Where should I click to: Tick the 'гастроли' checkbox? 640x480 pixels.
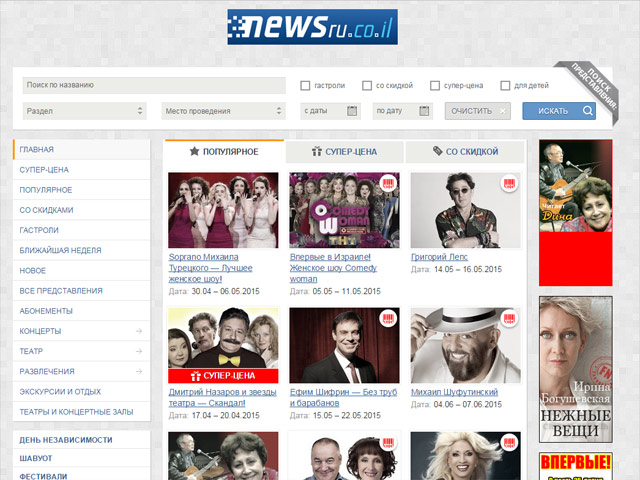click(305, 85)
